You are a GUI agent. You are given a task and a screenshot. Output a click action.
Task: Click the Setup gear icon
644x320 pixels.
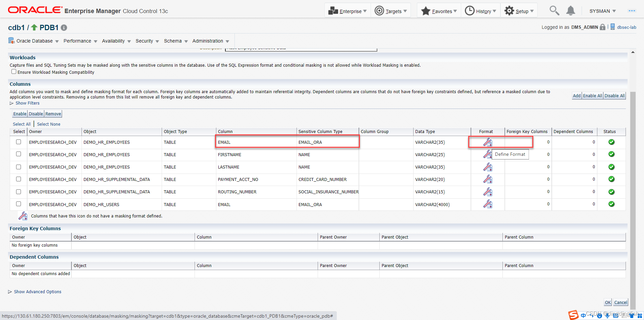click(x=509, y=11)
